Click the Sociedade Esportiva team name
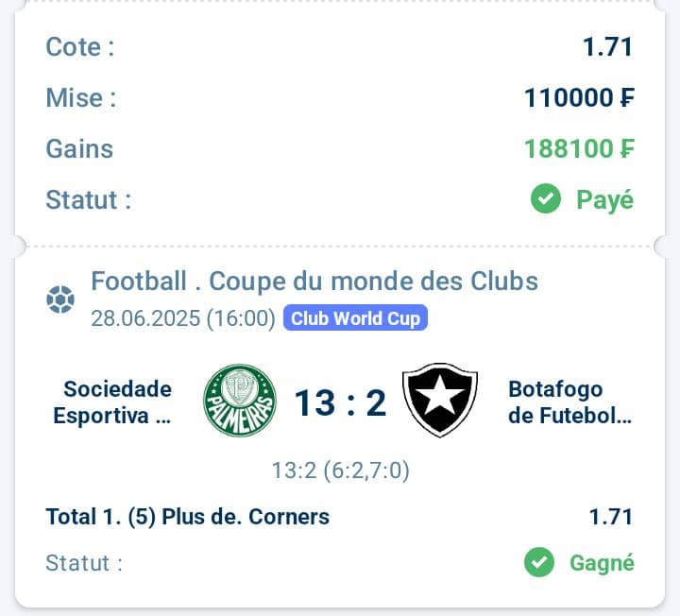 [x=112, y=402]
